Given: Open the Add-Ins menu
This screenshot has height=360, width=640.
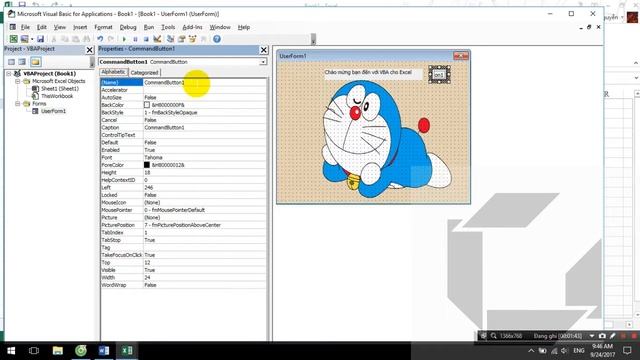Looking at the screenshot, I should (x=192, y=27).
